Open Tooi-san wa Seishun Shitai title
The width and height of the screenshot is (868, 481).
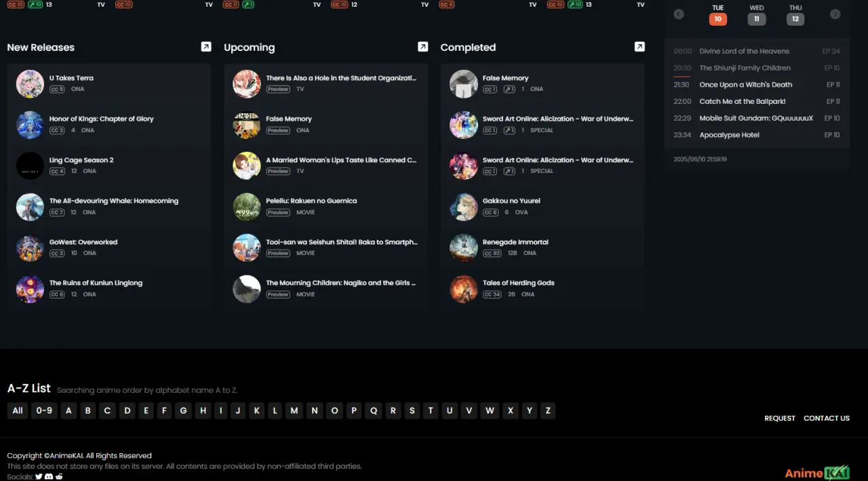[342, 242]
